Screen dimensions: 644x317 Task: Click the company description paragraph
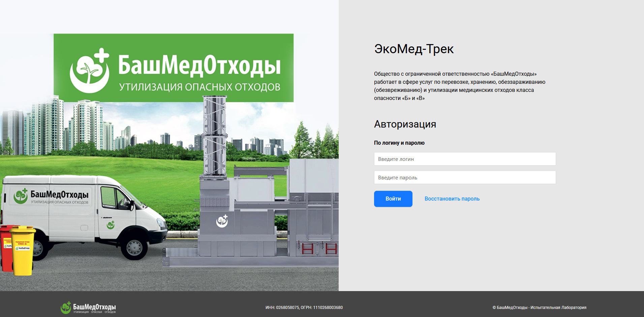click(460, 86)
